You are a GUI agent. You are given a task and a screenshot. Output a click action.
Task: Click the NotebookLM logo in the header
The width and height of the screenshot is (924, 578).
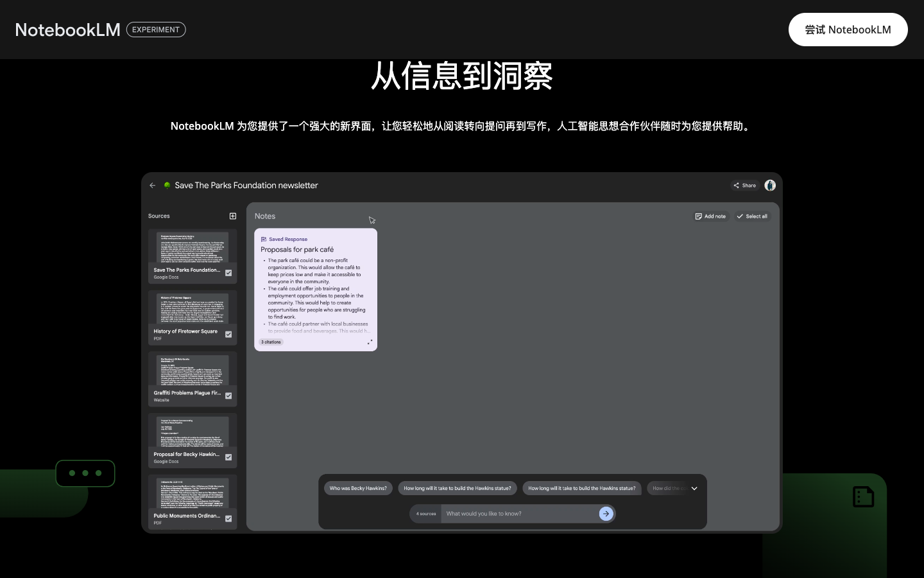pyautogui.click(x=67, y=30)
